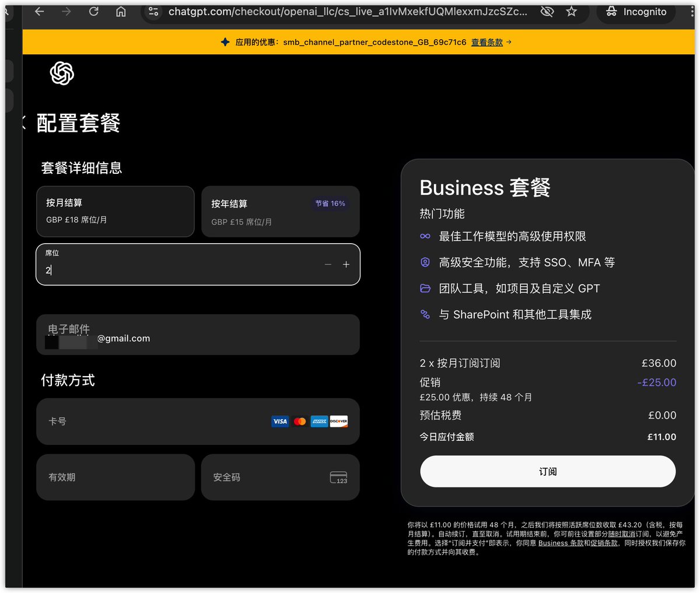Open the browser home page icon
Image resolution: width=700 pixels, height=593 pixels.
click(x=121, y=12)
